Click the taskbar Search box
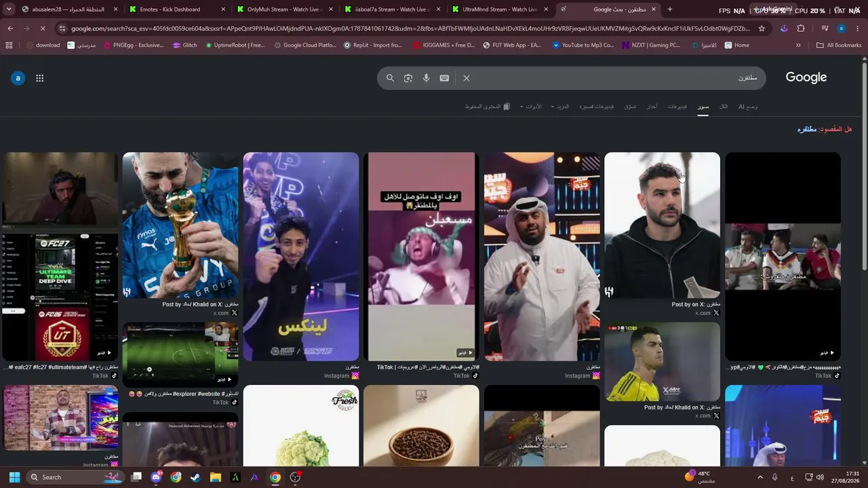 [76, 477]
